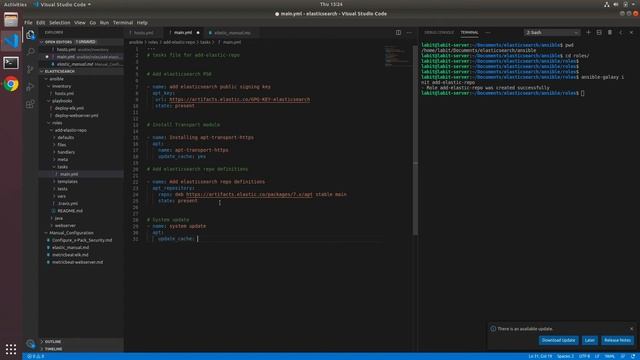Open deploy-elk.yml in the explorer
640x360 pixels.
tap(69, 108)
